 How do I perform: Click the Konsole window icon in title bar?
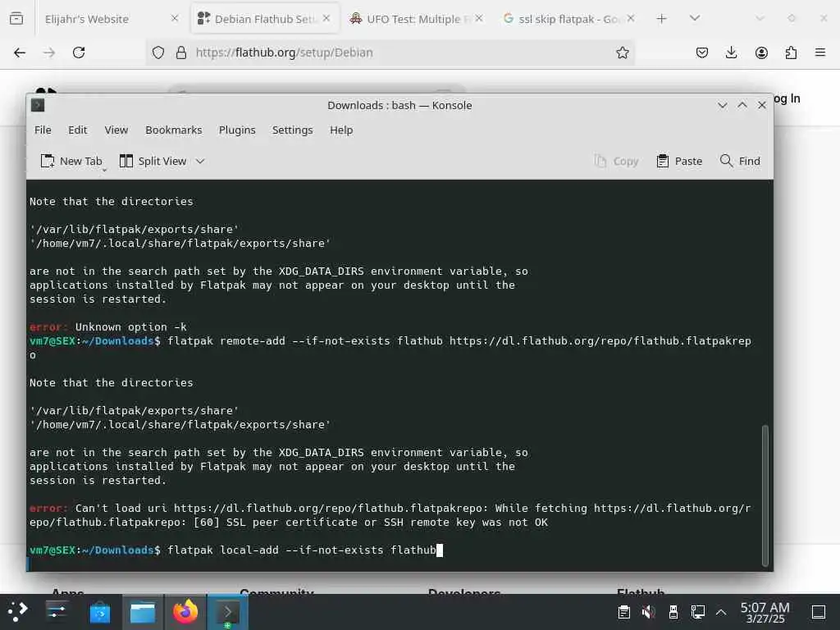38,105
